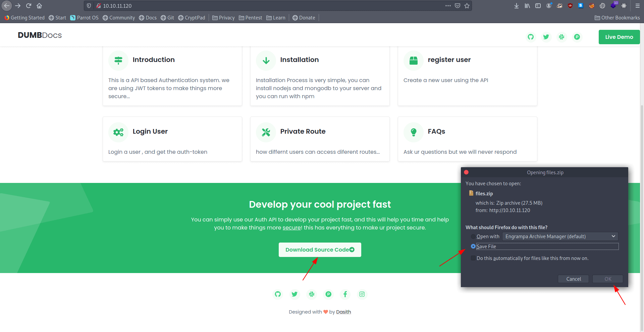Click the "secure" link in the green banner

[291, 228]
